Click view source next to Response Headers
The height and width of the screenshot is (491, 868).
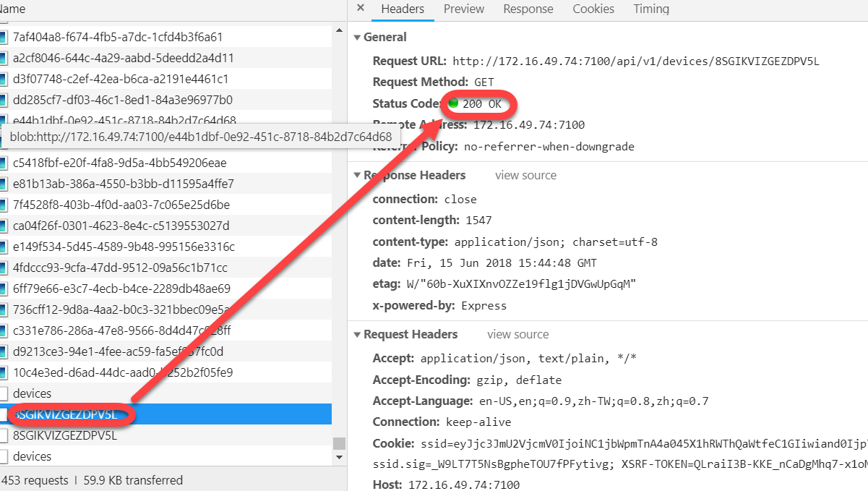click(x=525, y=175)
